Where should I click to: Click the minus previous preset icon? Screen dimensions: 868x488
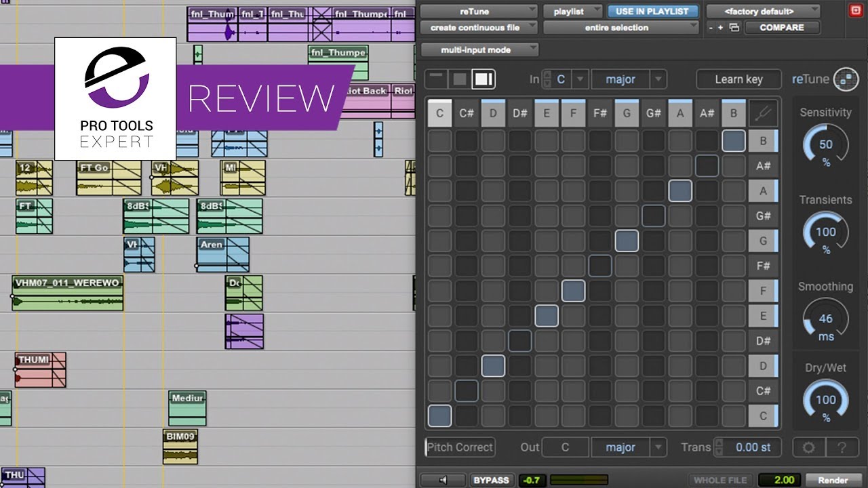pyautogui.click(x=711, y=28)
